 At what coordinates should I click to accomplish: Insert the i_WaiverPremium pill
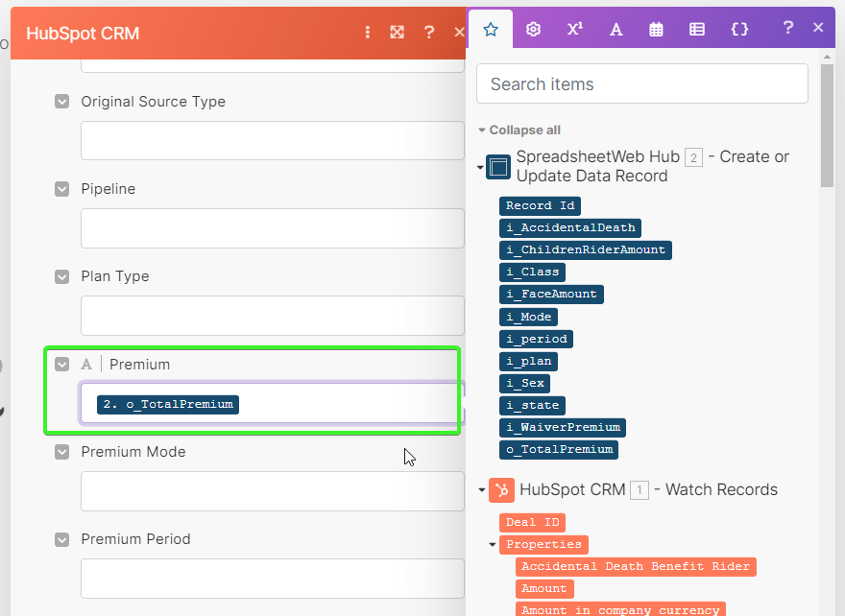coord(563,427)
